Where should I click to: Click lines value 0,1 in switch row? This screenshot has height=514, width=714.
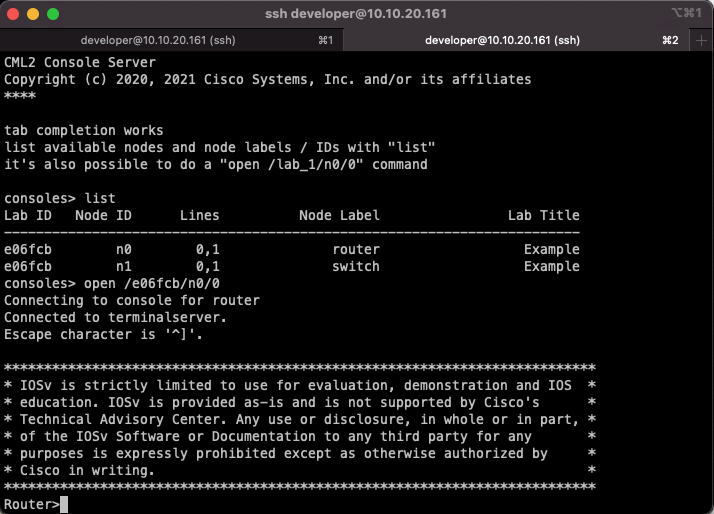(208, 267)
